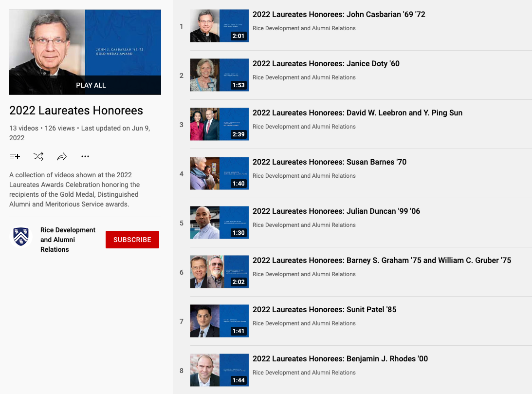Open the Susan Barnes '70 video title
This screenshot has height=394, width=532.
(330, 162)
